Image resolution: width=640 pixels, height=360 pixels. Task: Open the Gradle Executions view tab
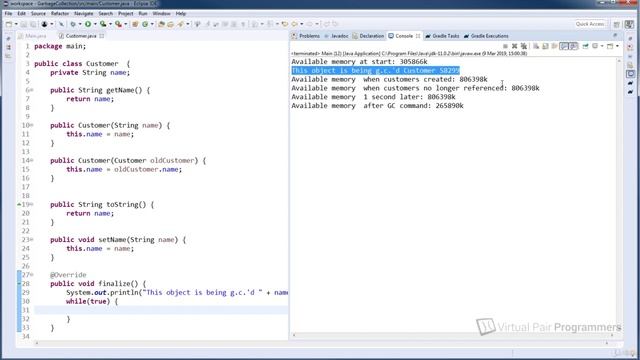click(x=486, y=36)
